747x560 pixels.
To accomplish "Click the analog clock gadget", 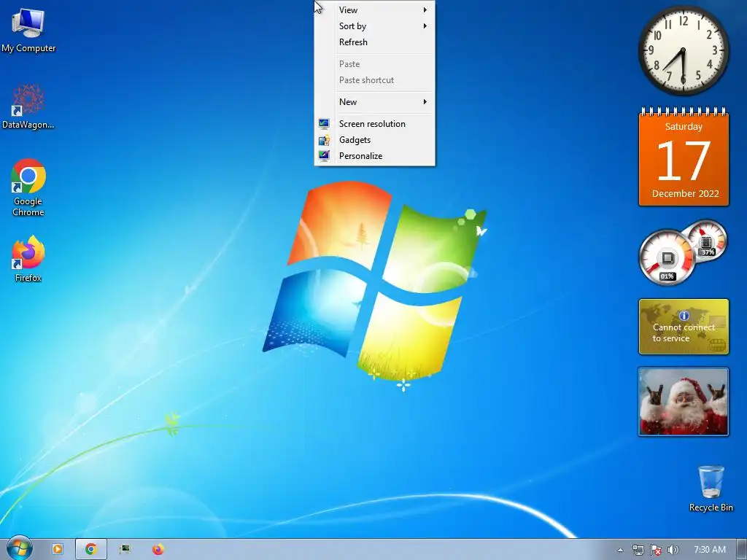I will (683, 50).
